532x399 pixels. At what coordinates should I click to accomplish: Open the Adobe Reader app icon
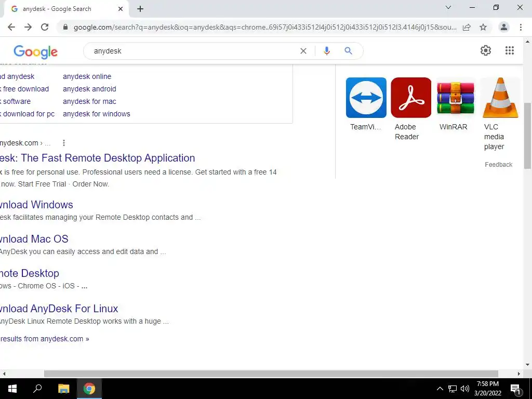[411, 98]
